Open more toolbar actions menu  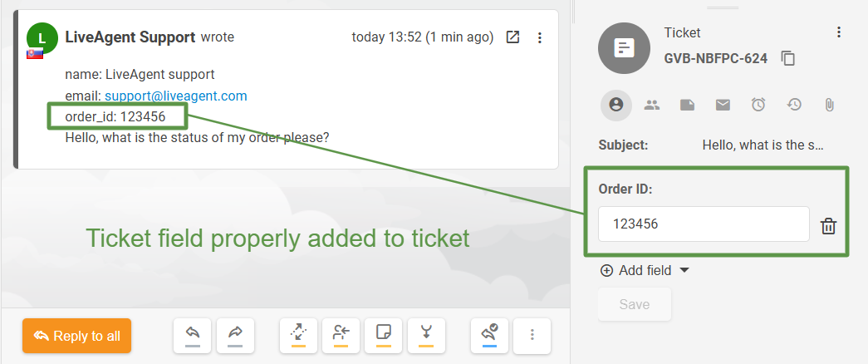coord(532,335)
